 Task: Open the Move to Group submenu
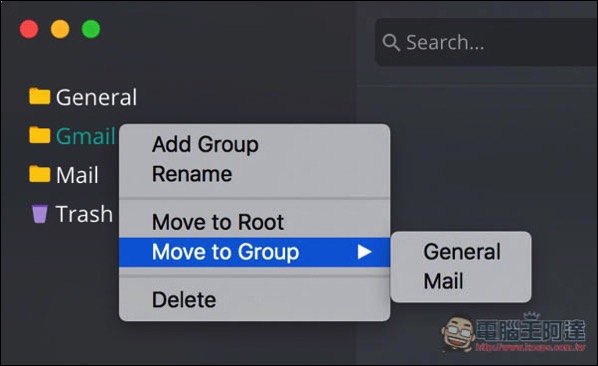254,252
